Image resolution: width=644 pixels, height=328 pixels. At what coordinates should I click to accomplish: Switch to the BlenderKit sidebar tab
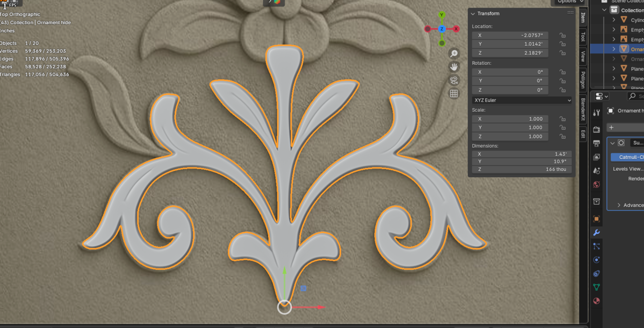tap(583, 110)
